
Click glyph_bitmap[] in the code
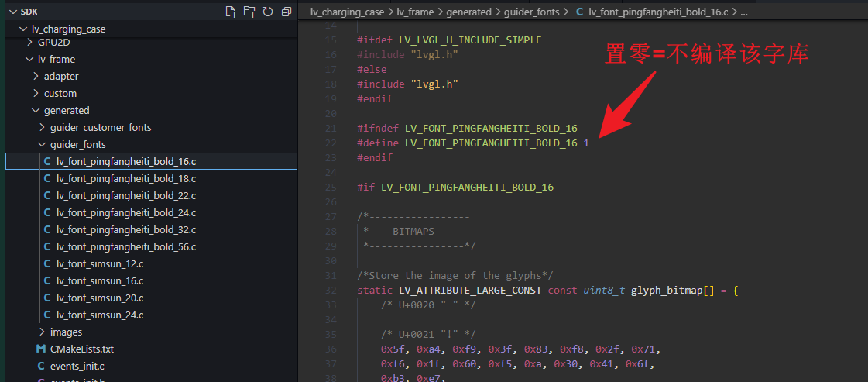672,290
